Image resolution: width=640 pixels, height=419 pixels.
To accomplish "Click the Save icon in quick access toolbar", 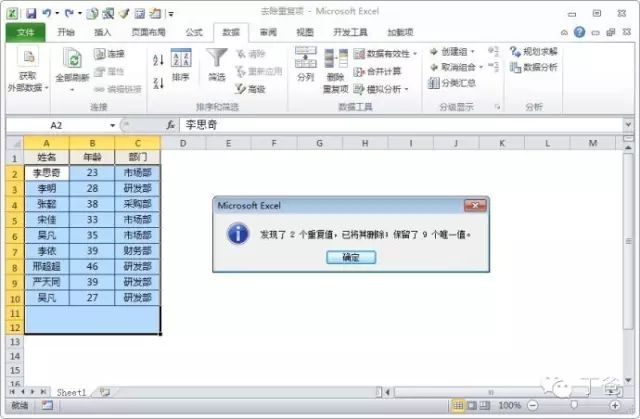I will coord(31,13).
